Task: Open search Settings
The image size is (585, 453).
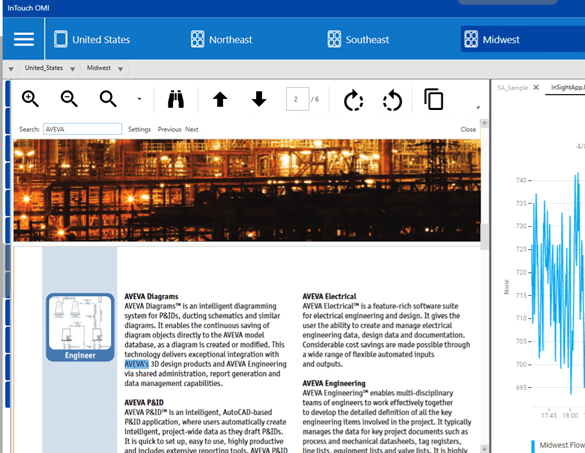Action: (x=139, y=129)
